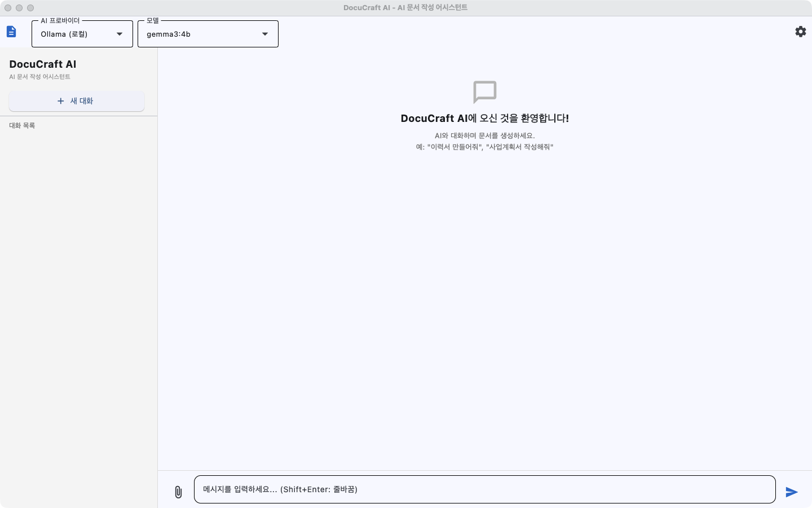This screenshot has height=508, width=812.
Task: Click the DocuCraft AI sidebar title
Action: pos(43,64)
